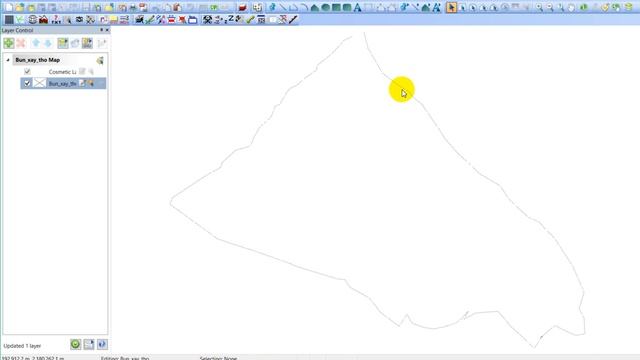Remove layer with the red X icon
This screenshot has height=360, width=640.
21,43
